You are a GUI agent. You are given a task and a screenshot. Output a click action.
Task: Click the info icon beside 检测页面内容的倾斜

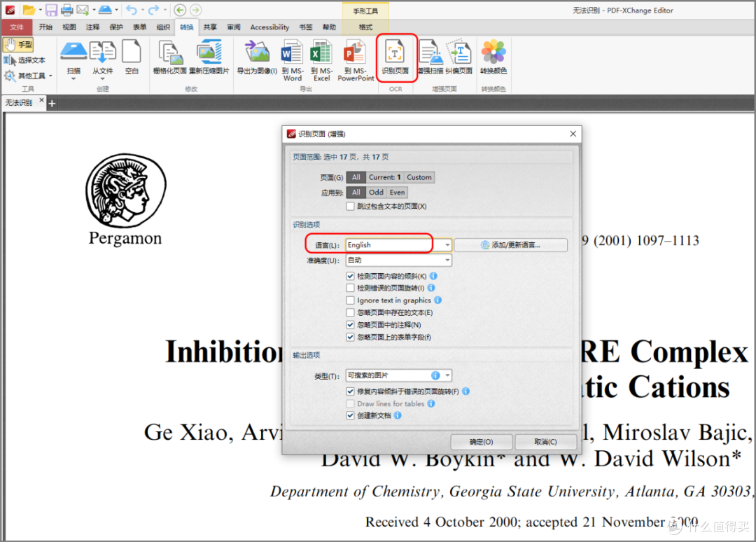point(433,276)
